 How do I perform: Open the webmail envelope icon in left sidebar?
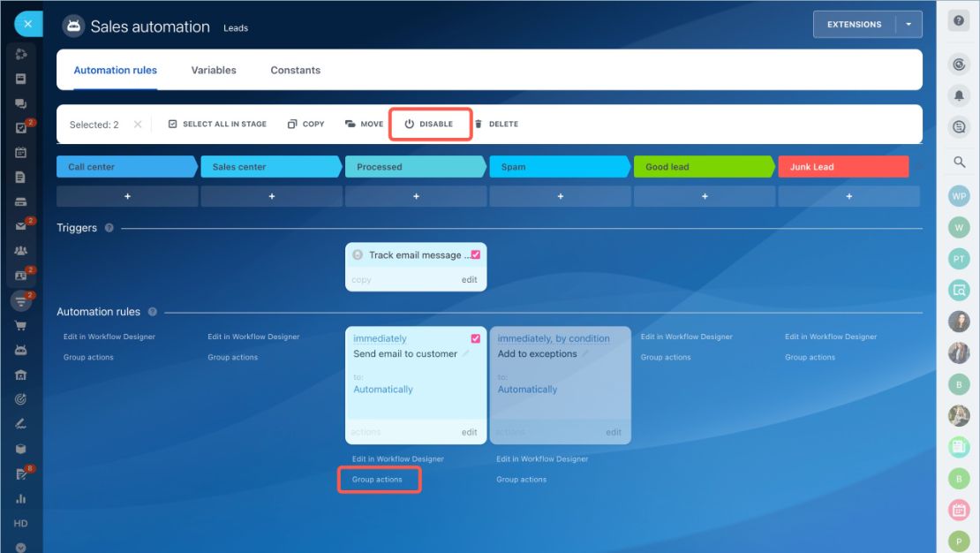20,226
